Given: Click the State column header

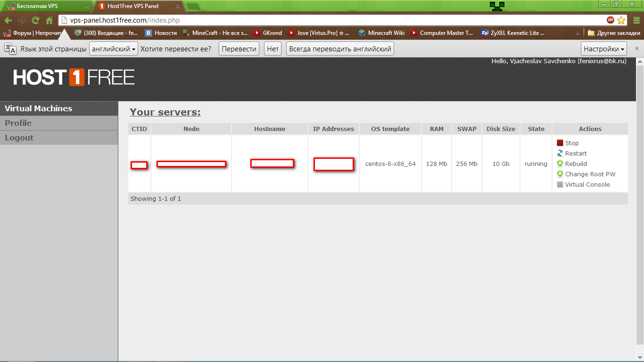Looking at the screenshot, I should click(x=536, y=129).
